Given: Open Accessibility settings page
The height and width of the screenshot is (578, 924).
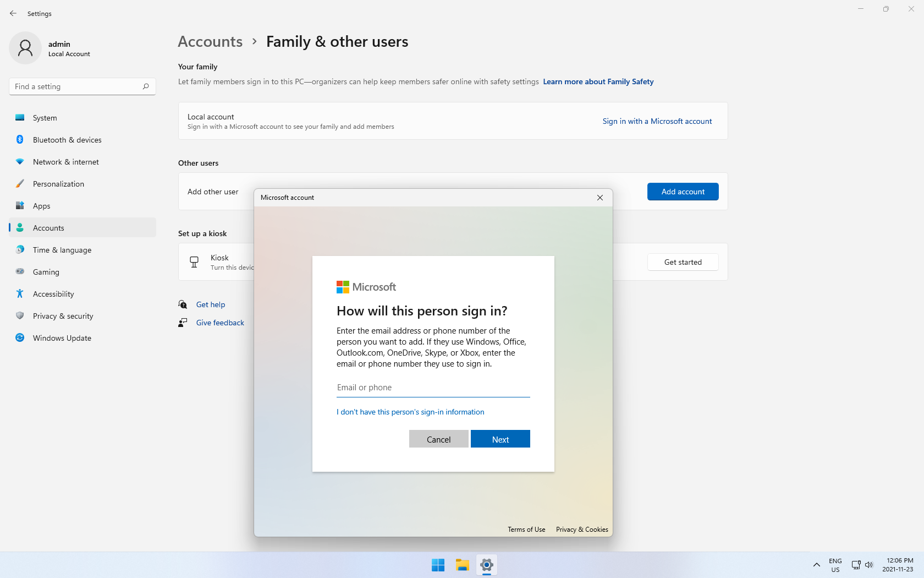Looking at the screenshot, I should click(53, 294).
